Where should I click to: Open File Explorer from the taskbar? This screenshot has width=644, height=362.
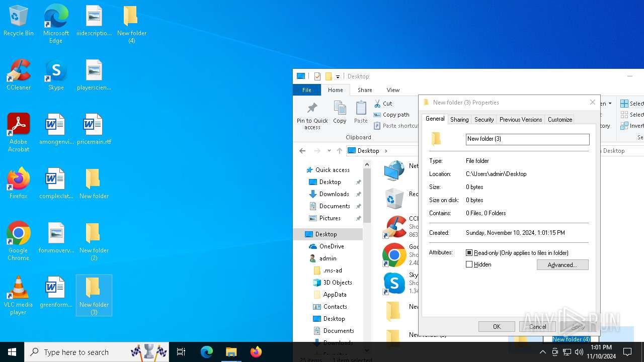[x=231, y=352]
